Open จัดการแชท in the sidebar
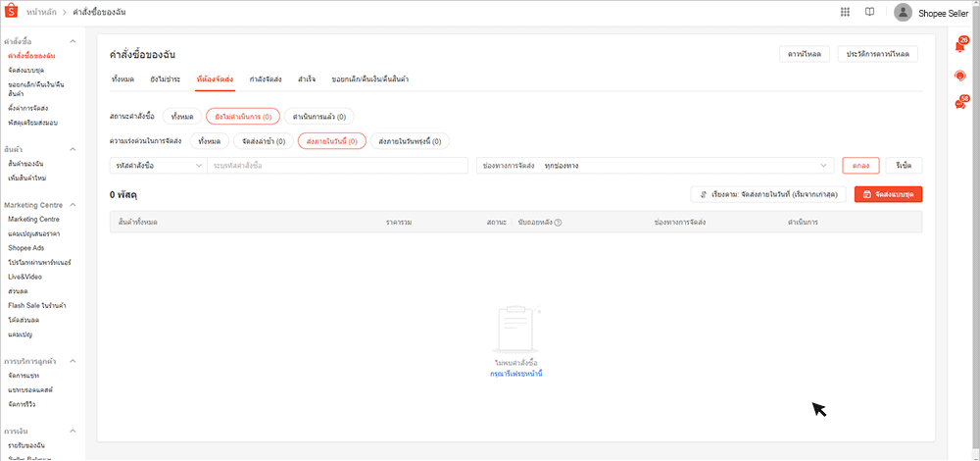The image size is (980, 461). (x=24, y=376)
